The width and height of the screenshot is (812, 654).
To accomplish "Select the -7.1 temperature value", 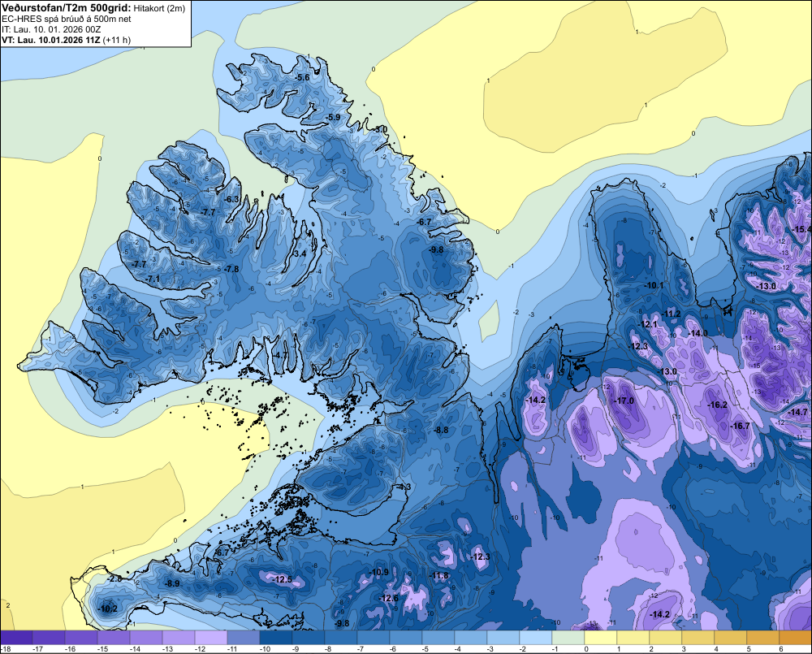I will click(153, 279).
